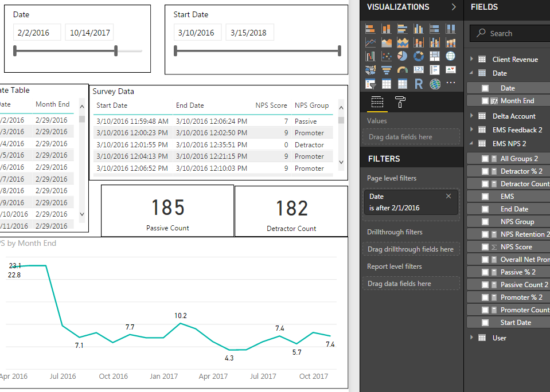Select the card (123) visual
This screenshot has width=550, height=392.
tap(419, 70)
